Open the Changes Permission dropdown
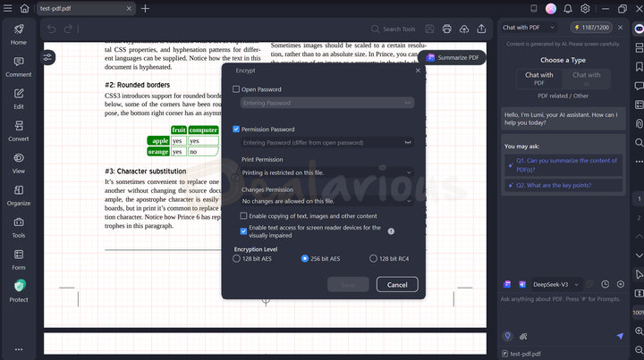Viewport: 644px width, 360px height. (x=327, y=201)
